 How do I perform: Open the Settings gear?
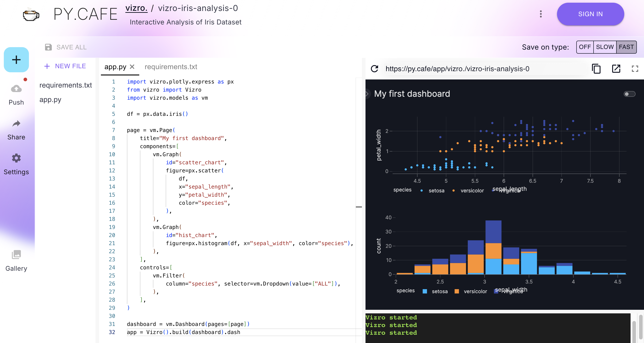coord(16,158)
